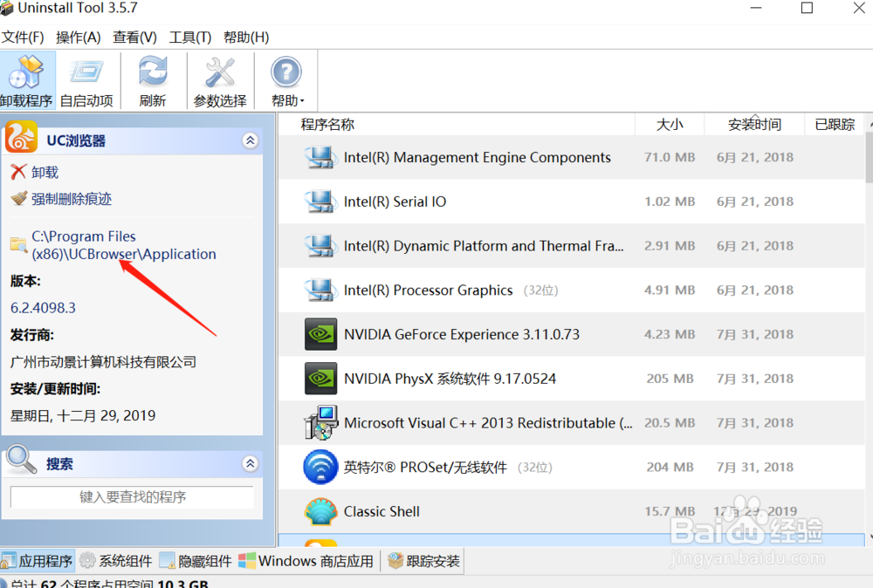Open the 查看(V) menu
This screenshot has width=873, height=588.
[134, 38]
